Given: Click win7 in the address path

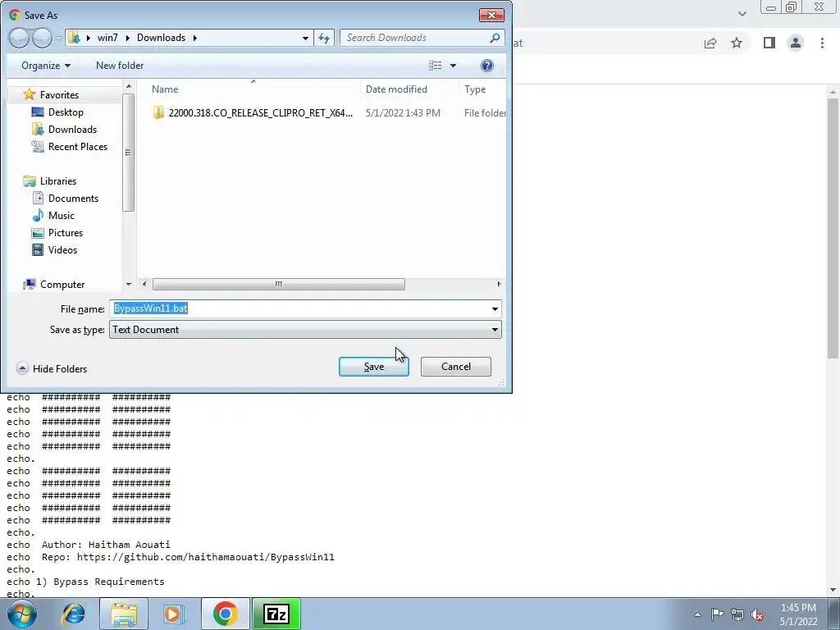Looking at the screenshot, I should point(107,38).
